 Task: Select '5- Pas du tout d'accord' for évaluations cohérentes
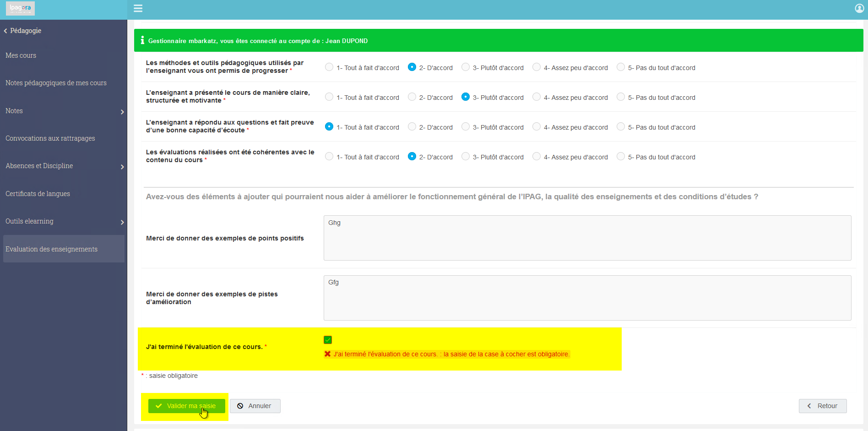tap(621, 157)
